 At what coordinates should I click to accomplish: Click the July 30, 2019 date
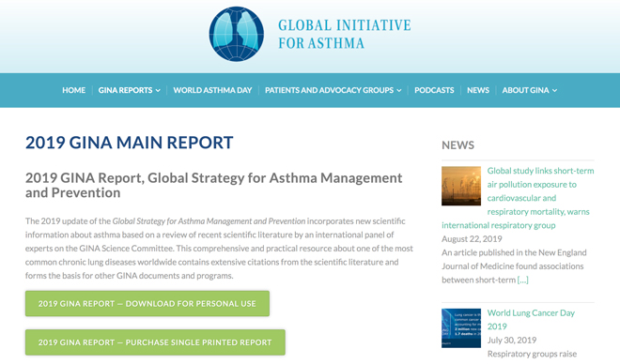pyautogui.click(x=512, y=340)
